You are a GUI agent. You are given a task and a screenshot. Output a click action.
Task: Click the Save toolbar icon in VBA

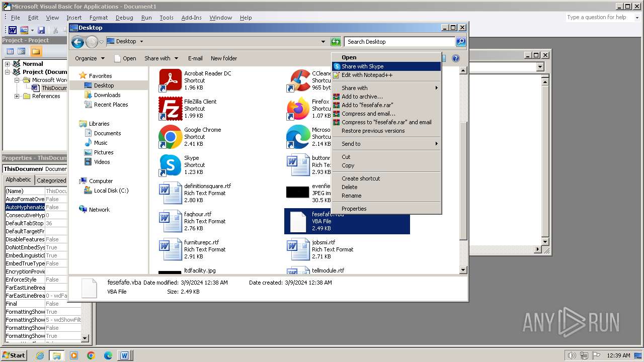(x=41, y=30)
